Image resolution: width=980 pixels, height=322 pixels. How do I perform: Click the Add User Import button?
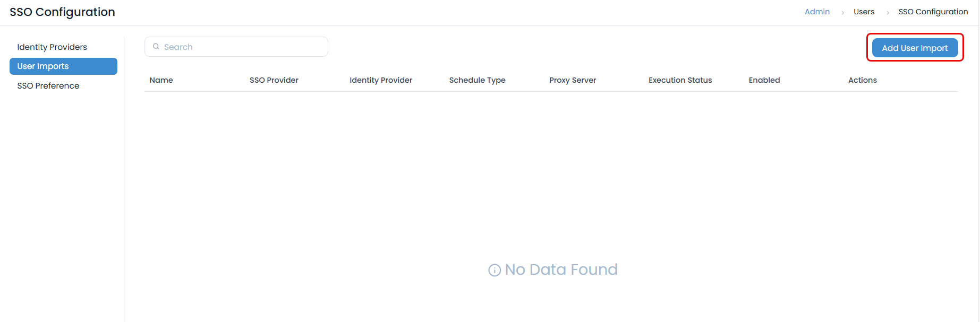[x=915, y=48]
